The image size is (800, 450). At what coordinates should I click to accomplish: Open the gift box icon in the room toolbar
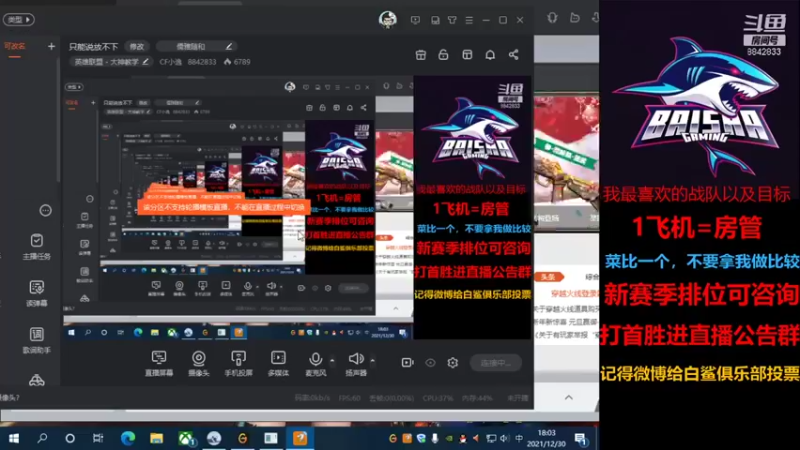pyautogui.click(x=421, y=55)
